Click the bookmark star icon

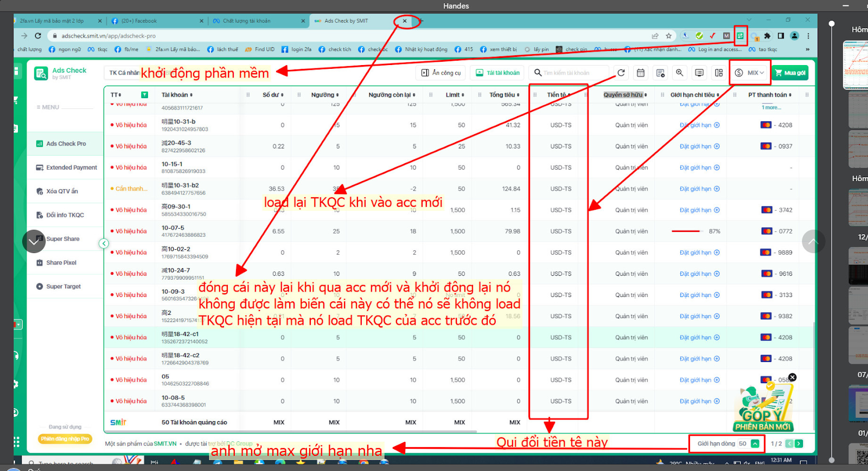click(x=669, y=36)
